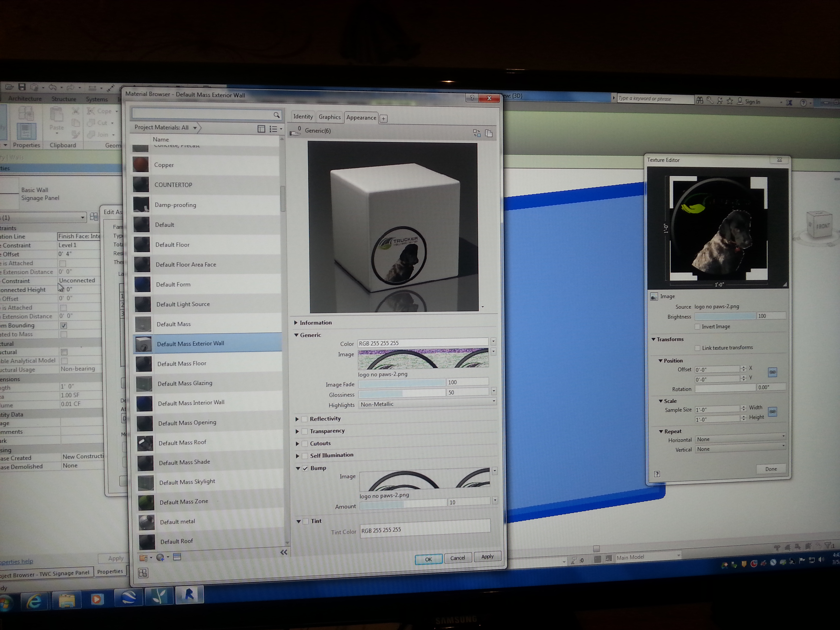Viewport: 840px width, 630px height.
Task: Expand the Information section
Action: (x=296, y=322)
